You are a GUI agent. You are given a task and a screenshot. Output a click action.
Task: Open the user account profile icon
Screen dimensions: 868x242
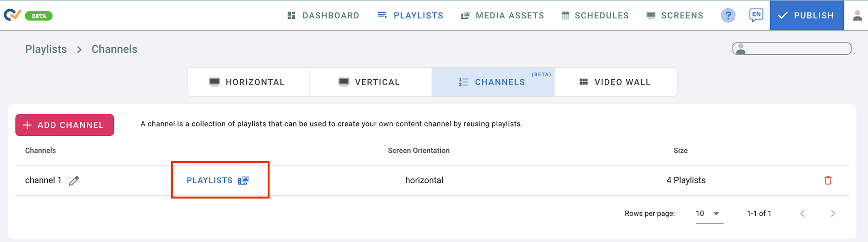click(x=857, y=15)
